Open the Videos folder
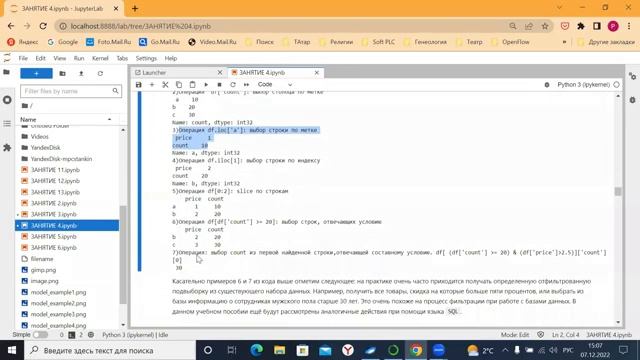Screen dimensions: 640x360 (x=40, y=137)
